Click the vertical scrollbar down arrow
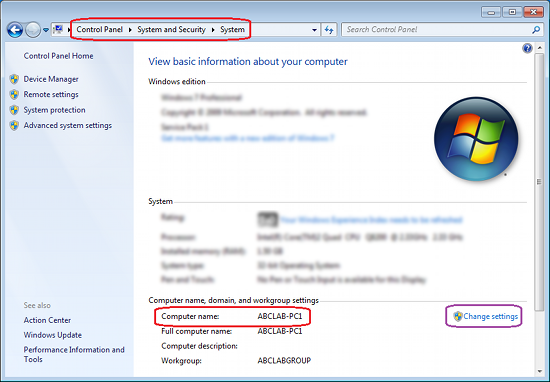The image size is (550, 382). (539, 371)
